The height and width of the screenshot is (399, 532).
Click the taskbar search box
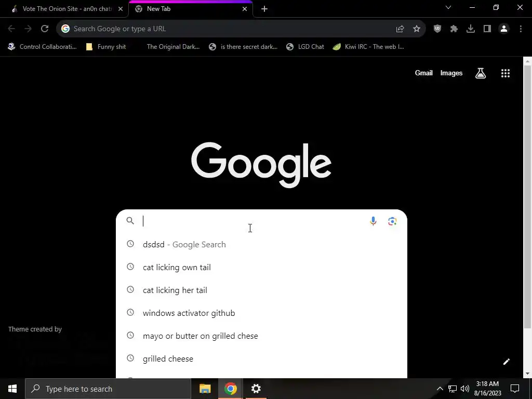point(108,389)
